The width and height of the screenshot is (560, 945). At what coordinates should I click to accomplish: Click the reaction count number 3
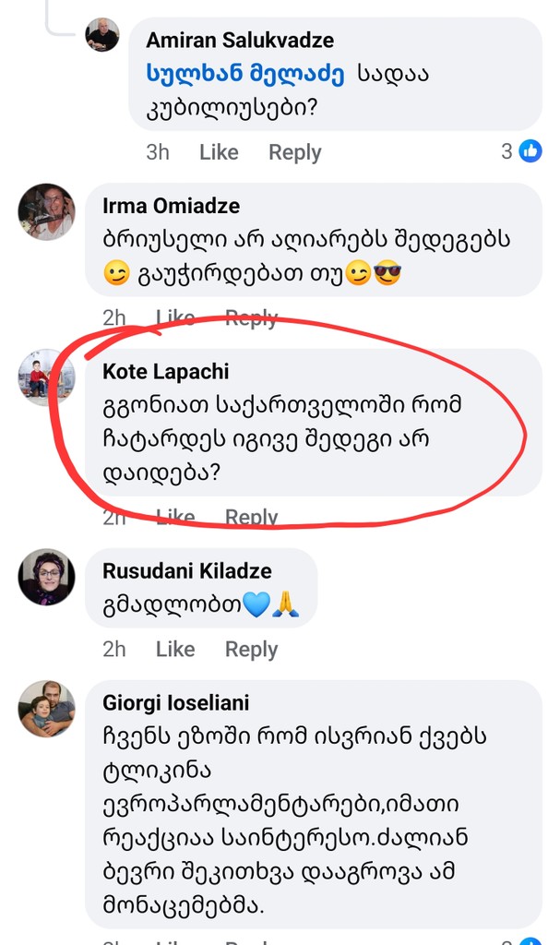pyautogui.click(x=506, y=151)
